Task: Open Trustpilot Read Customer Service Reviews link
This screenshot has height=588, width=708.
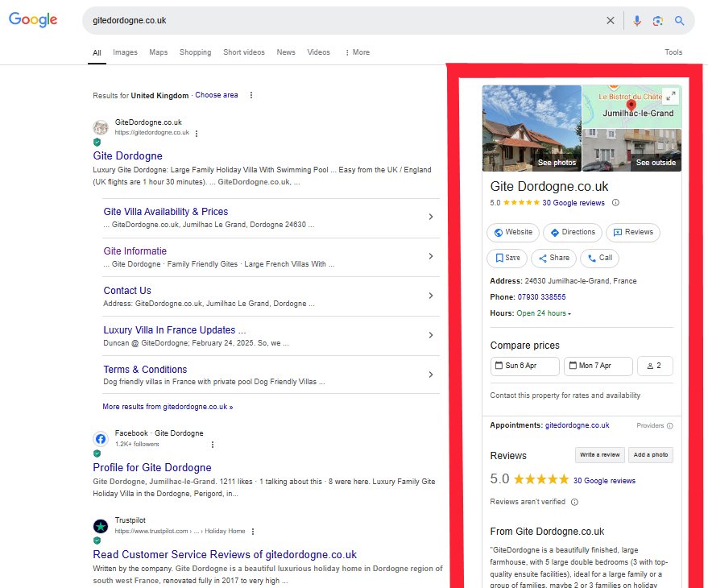Action: click(225, 555)
